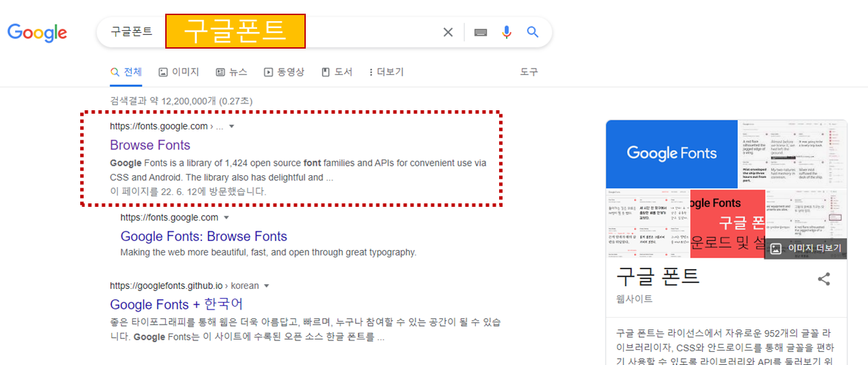The width and height of the screenshot is (868, 365).
Task: Open the 도구 search tools
Action: click(x=529, y=72)
